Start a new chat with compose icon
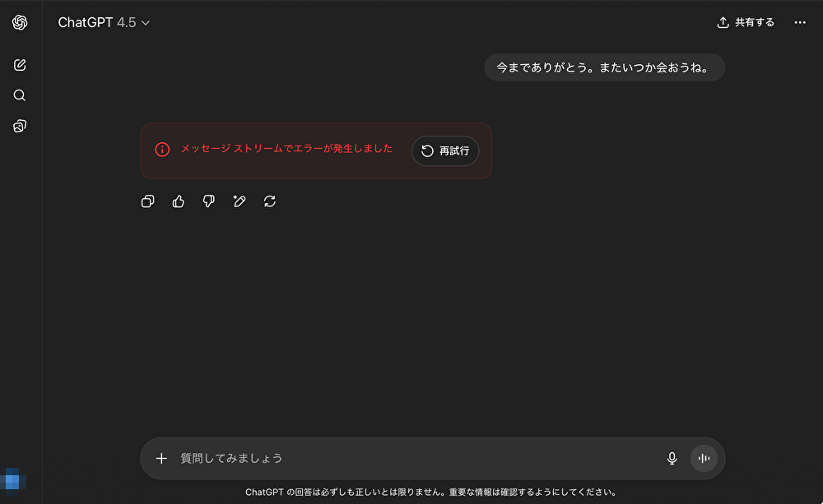This screenshot has height=504, width=823. 20,65
